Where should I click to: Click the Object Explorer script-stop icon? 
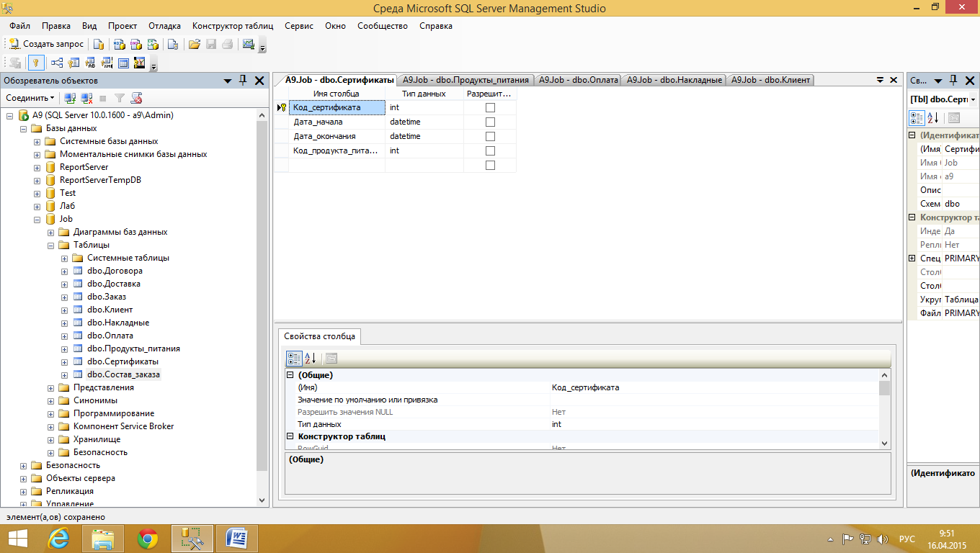137,98
